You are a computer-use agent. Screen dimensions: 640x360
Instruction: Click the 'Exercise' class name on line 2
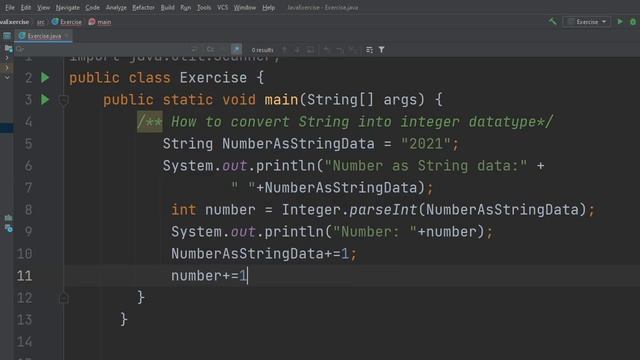click(213, 78)
